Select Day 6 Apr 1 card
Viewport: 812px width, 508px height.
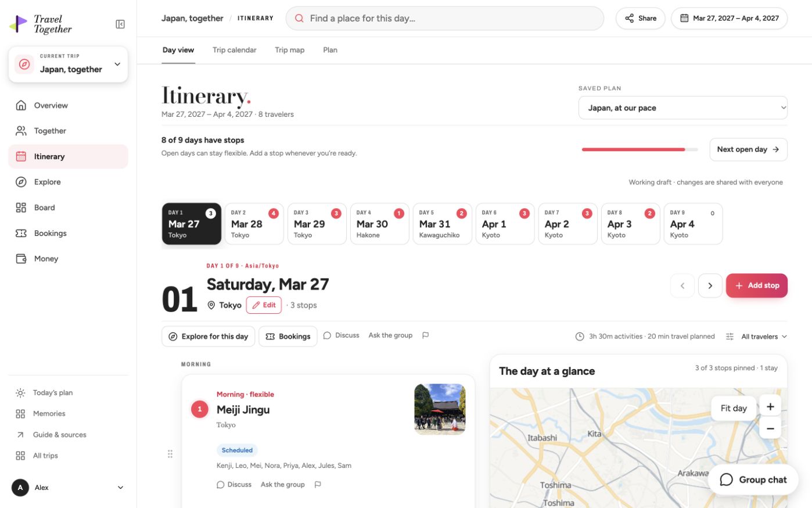tap(505, 224)
